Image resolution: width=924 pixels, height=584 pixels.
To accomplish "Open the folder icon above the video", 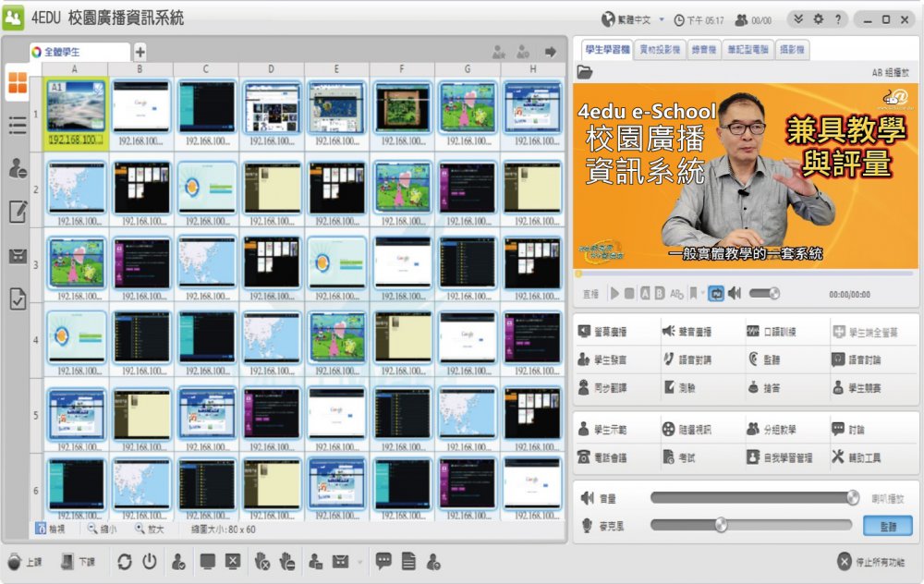I will point(585,72).
